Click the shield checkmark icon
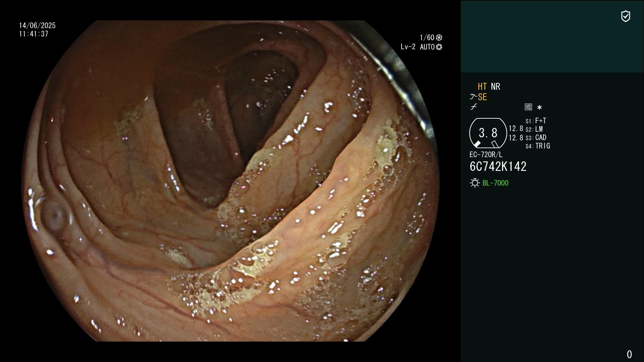This screenshot has height=362, width=644. point(626,16)
